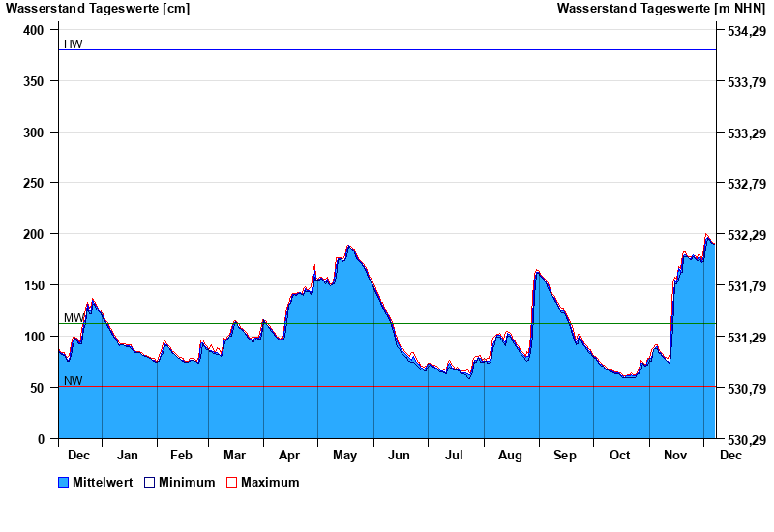Pick the Sep label on the time axis
Screen dimensions: 774x532
tap(565, 455)
